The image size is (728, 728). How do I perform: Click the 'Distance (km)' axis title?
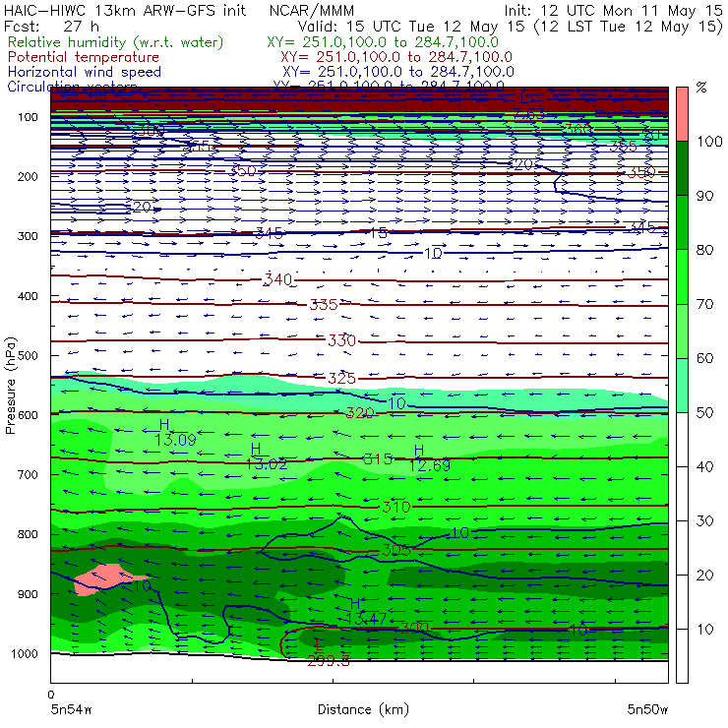364,709
